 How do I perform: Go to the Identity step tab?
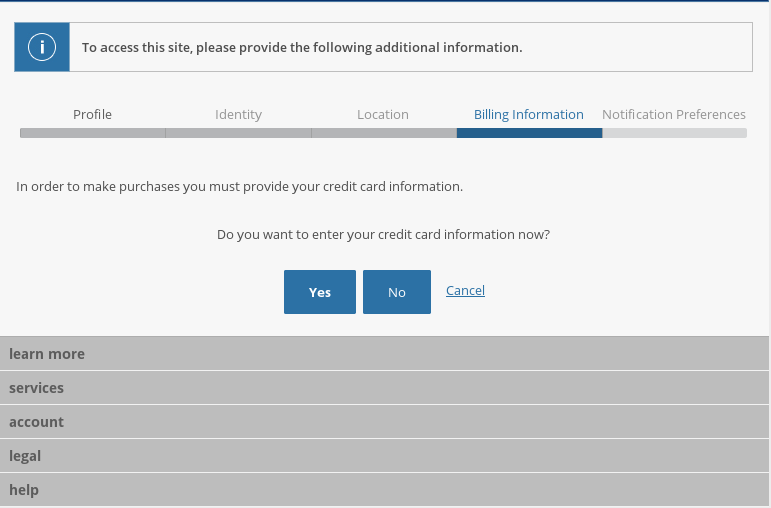pos(238,115)
